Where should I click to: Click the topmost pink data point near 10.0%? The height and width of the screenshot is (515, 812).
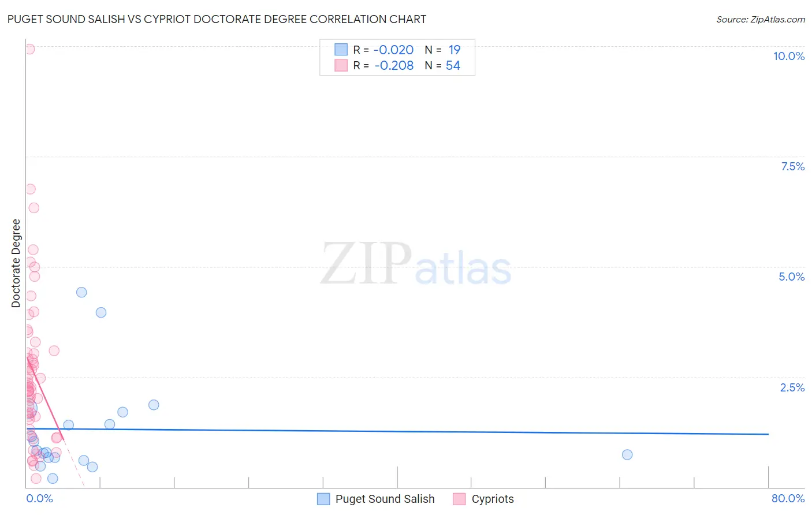click(x=29, y=49)
